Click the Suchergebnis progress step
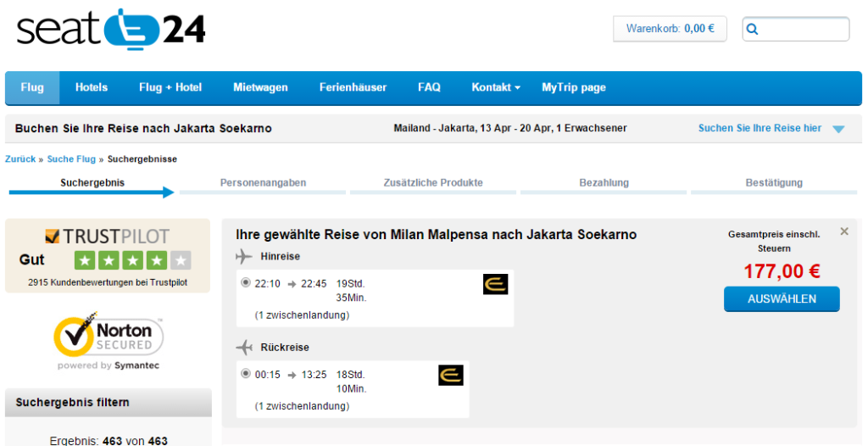This screenshot has height=446, width=868. click(x=92, y=182)
